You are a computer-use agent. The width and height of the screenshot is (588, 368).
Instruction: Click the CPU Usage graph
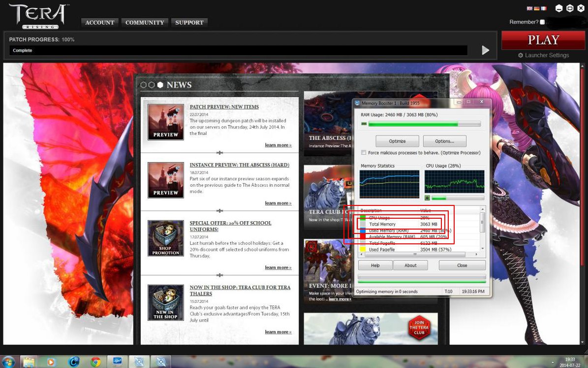454,182
